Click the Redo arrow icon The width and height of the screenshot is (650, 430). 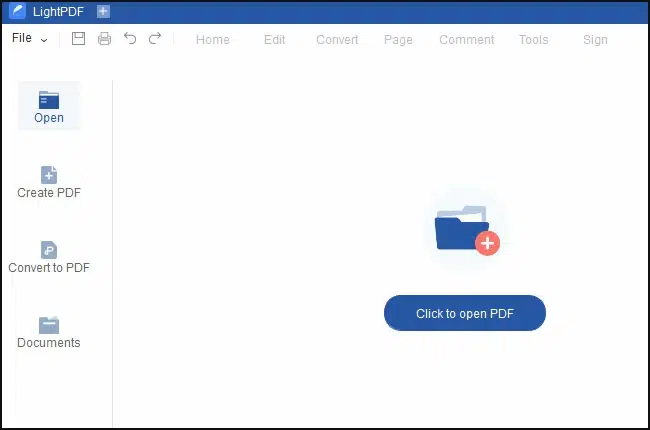pos(155,39)
